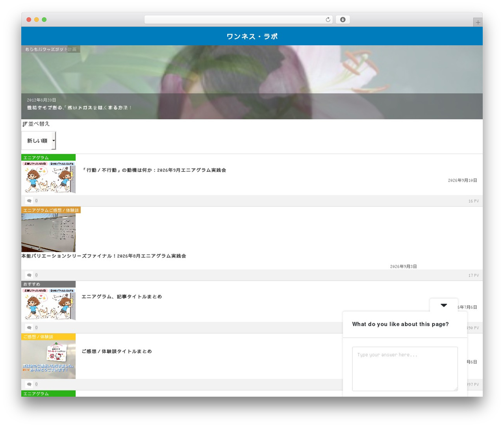This screenshot has width=504, height=427.
Task: Click the 17 PV view count
Action: tap(473, 275)
